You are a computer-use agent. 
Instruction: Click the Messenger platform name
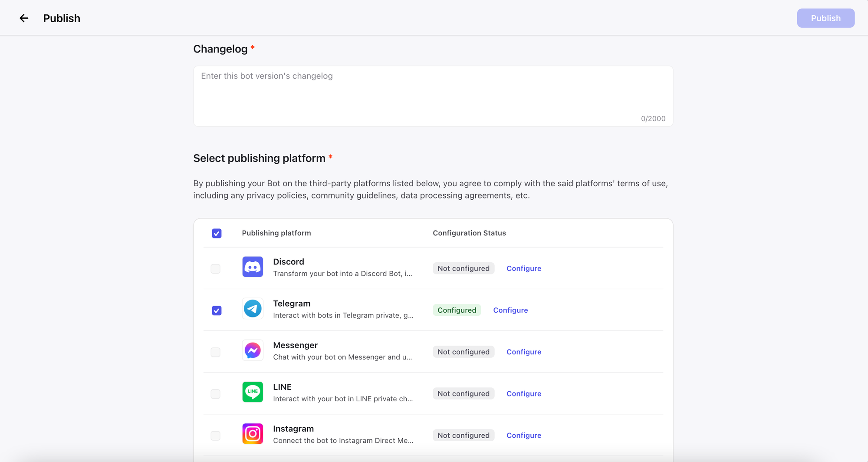(x=295, y=345)
